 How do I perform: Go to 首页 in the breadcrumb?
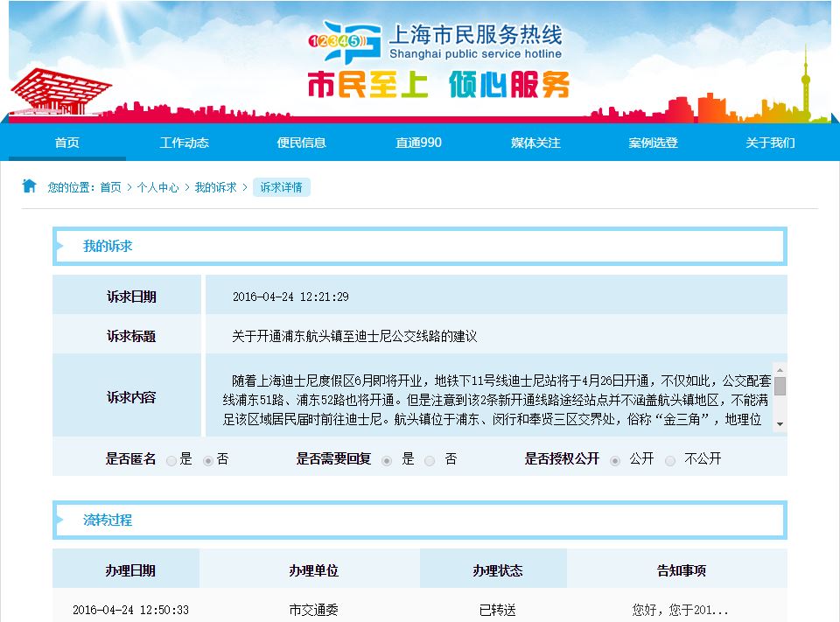point(111,187)
